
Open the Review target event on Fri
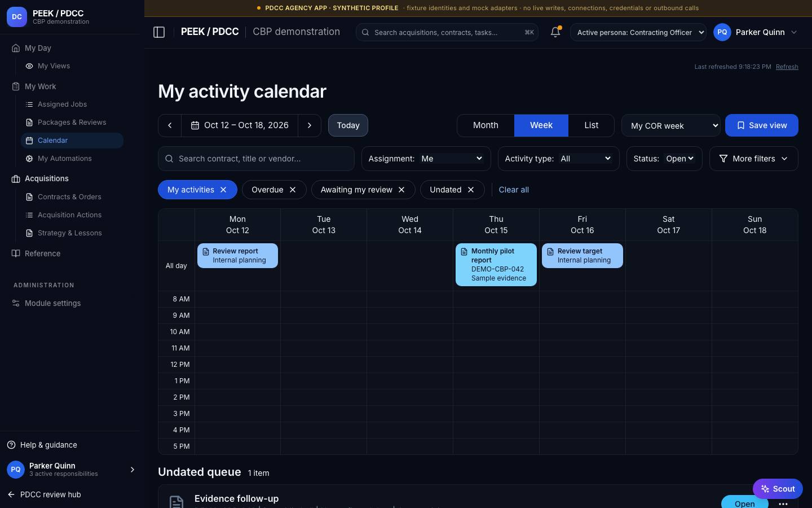[582, 256]
